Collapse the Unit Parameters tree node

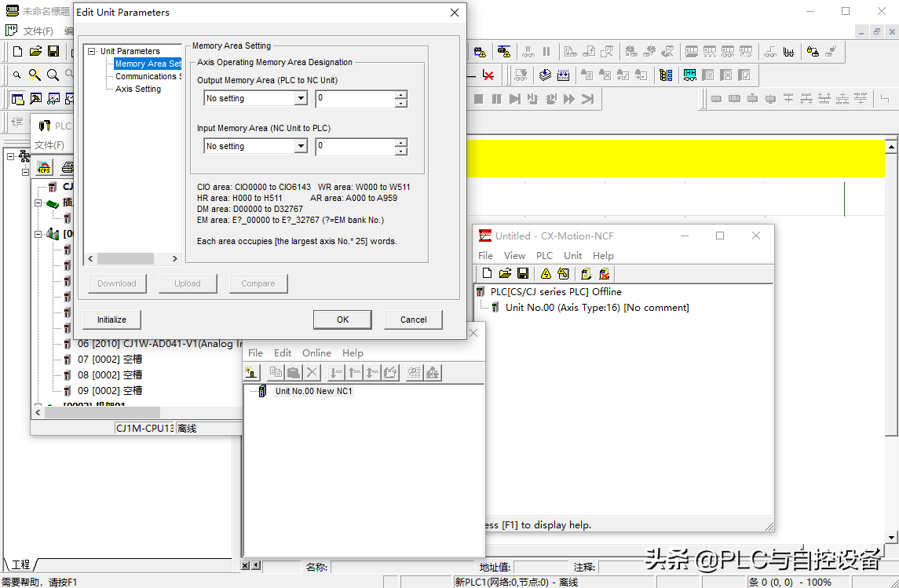click(92, 52)
